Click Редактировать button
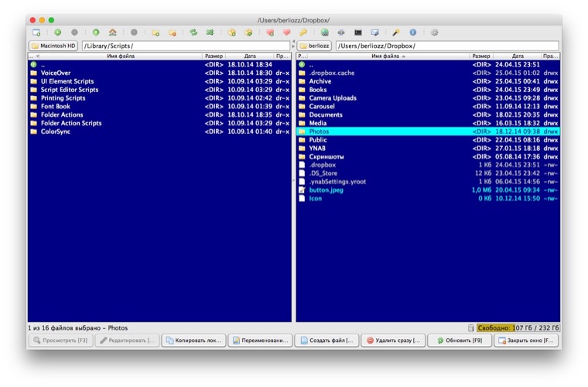 click(x=127, y=341)
